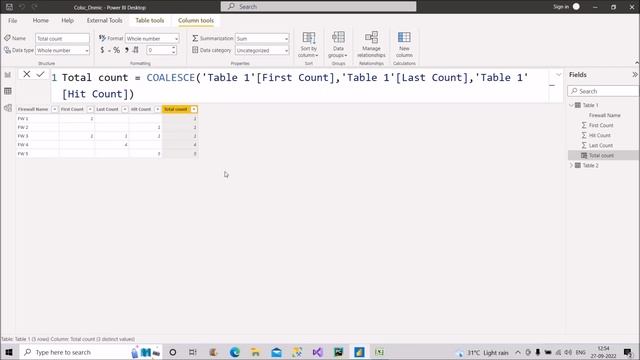Click the title bar Search box
Screen dimensions: 640x360
tap(318, 7)
